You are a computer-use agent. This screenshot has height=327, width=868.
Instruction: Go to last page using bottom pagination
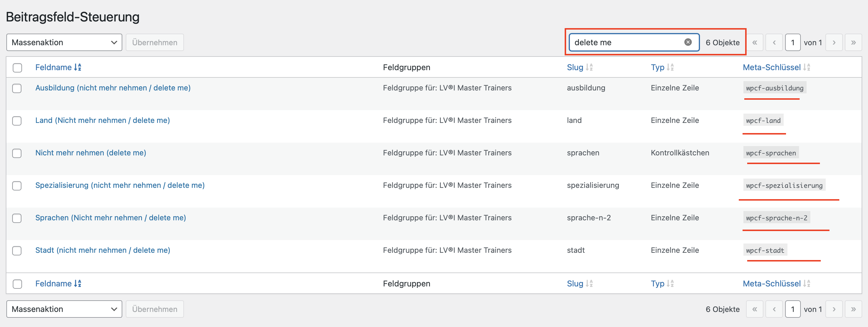(853, 309)
